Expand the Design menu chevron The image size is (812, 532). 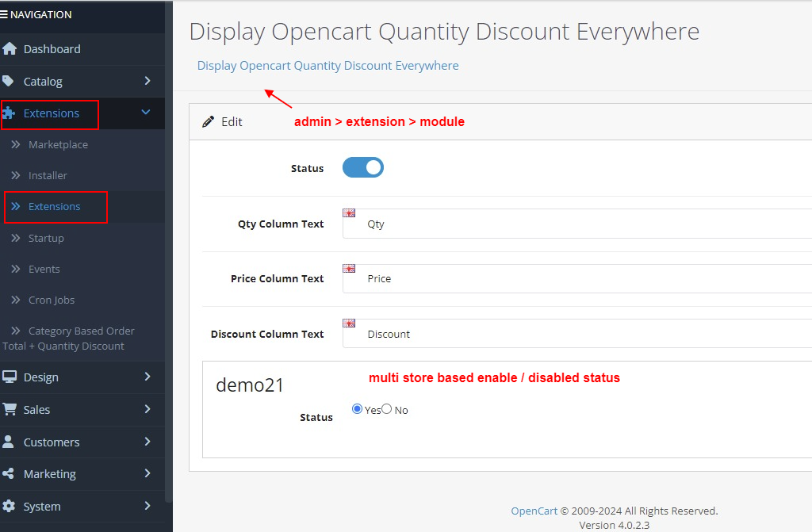[147, 377]
